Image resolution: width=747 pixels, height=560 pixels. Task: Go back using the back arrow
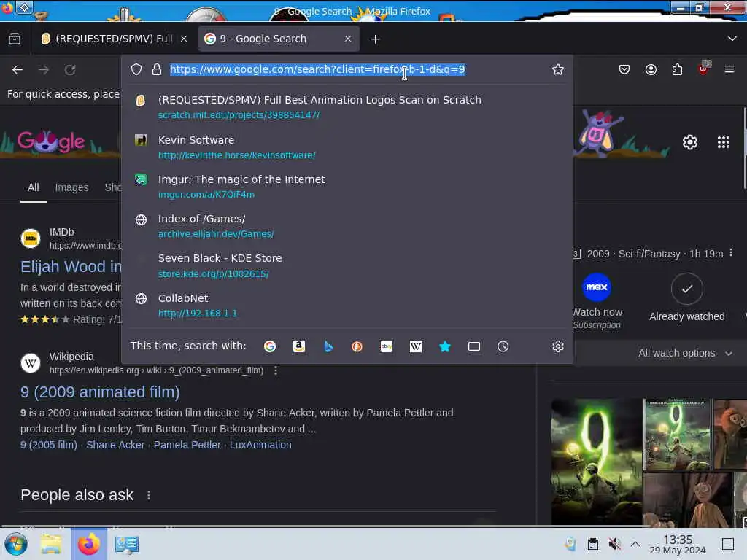click(x=18, y=70)
